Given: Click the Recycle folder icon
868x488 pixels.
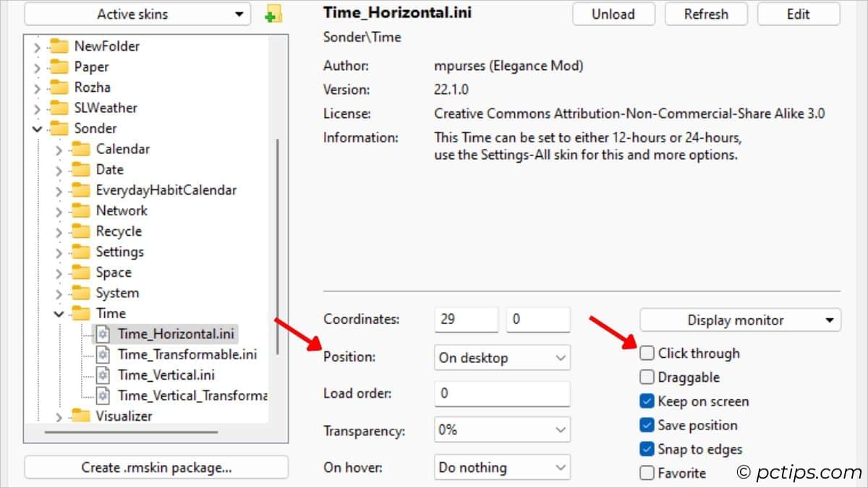Looking at the screenshot, I should 80,231.
